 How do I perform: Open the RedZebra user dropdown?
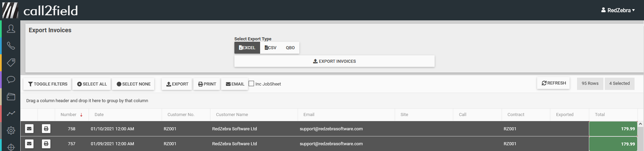(618, 10)
